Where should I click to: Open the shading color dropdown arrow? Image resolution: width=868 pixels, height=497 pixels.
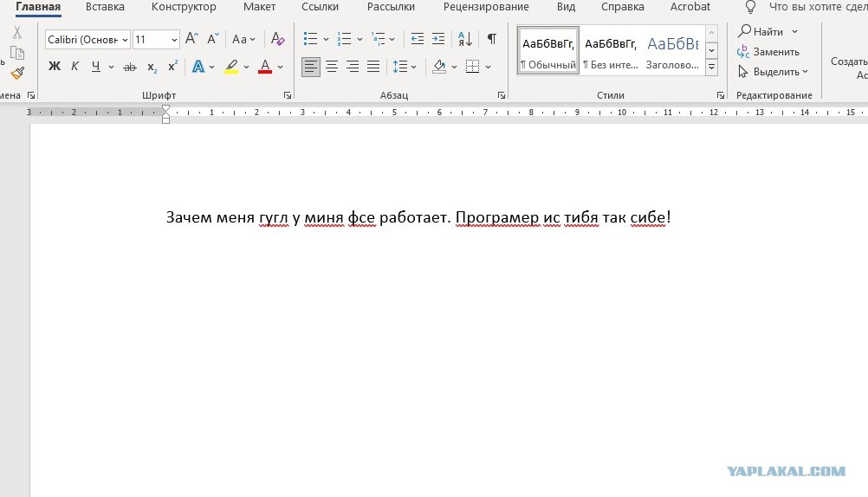455,67
